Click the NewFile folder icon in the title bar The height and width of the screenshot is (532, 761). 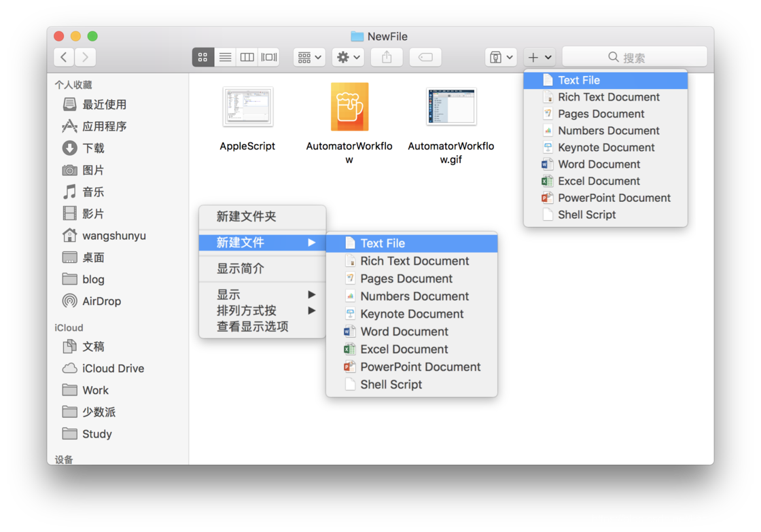click(x=357, y=37)
